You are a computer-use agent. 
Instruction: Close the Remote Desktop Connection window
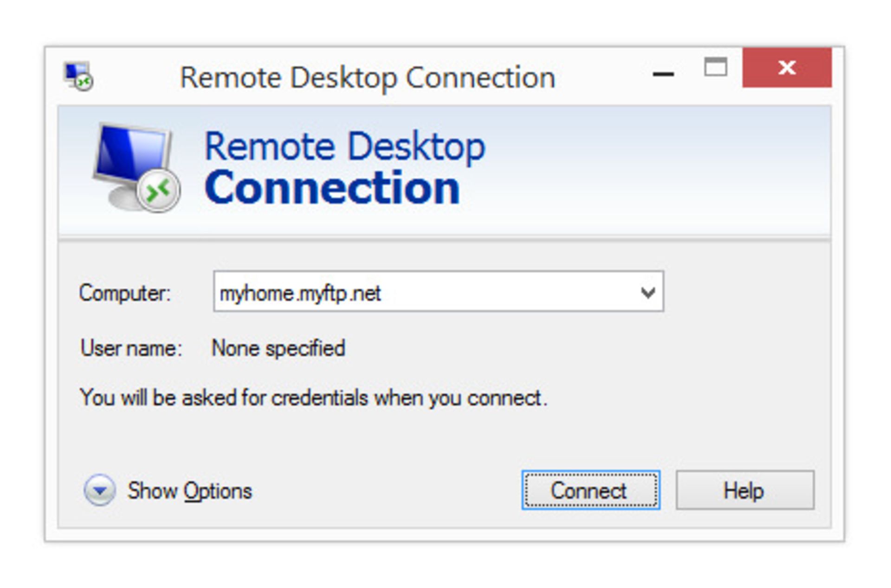(787, 67)
